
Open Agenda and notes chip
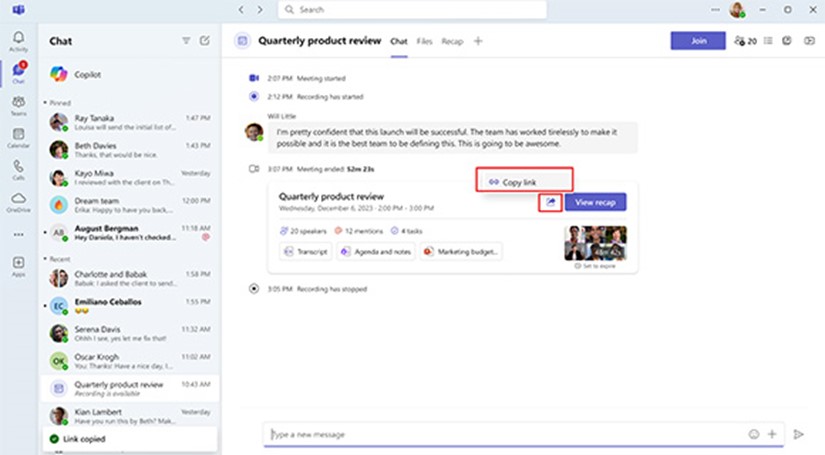click(376, 251)
